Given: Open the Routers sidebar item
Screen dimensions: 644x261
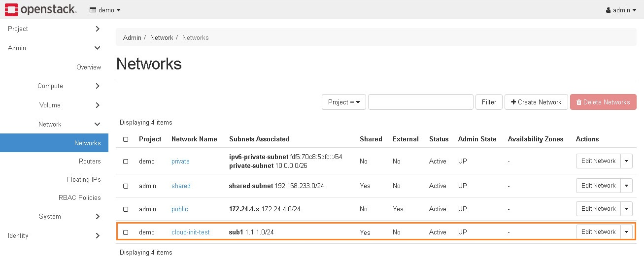Looking at the screenshot, I should (x=90, y=162).
